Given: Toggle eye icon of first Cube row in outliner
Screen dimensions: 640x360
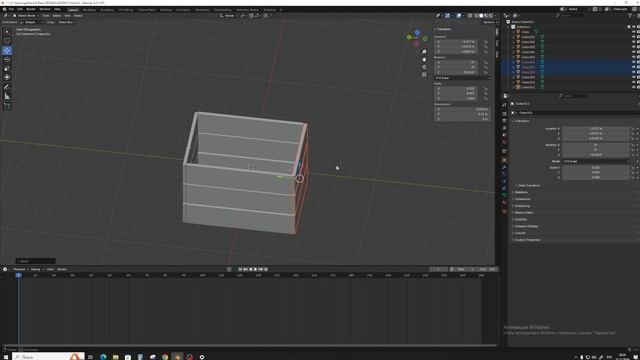Looking at the screenshot, I should pos(634,32).
